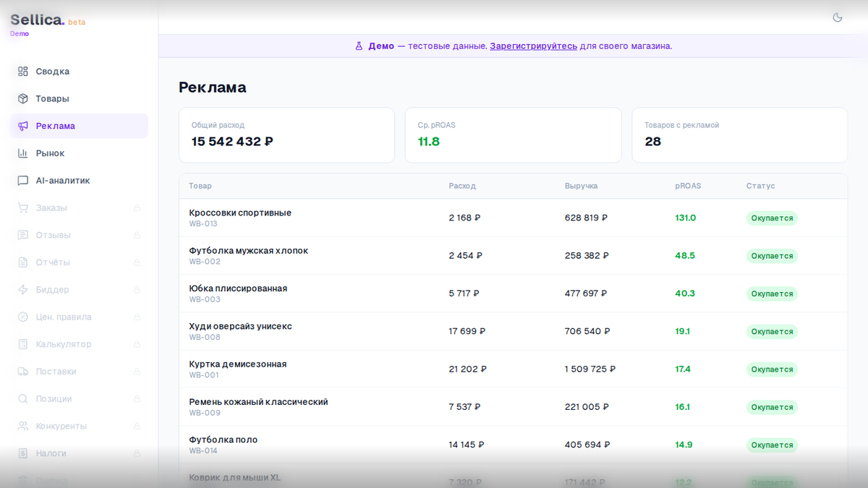868x488 pixels.
Task: Click the lock icon next to Заказы
Action: pos(136,207)
